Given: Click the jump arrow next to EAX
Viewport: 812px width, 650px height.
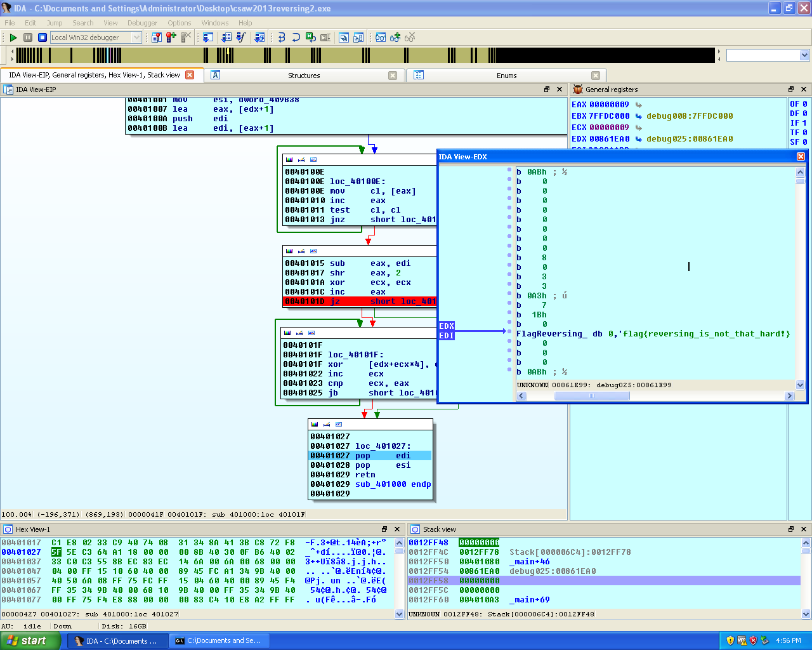Looking at the screenshot, I should (x=639, y=105).
